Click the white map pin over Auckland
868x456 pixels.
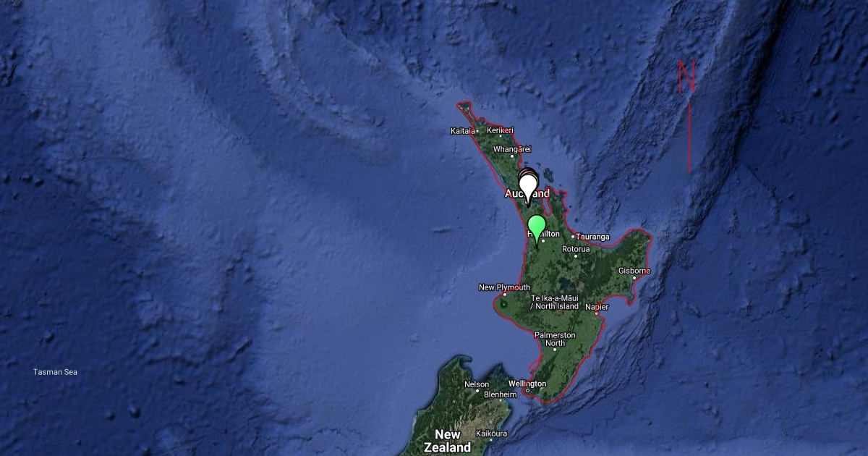tap(529, 187)
